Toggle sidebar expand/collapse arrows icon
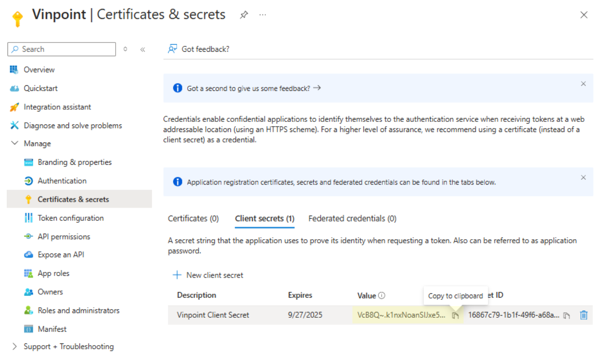This screenshot has width=609, height=364. tap(125, 49)
